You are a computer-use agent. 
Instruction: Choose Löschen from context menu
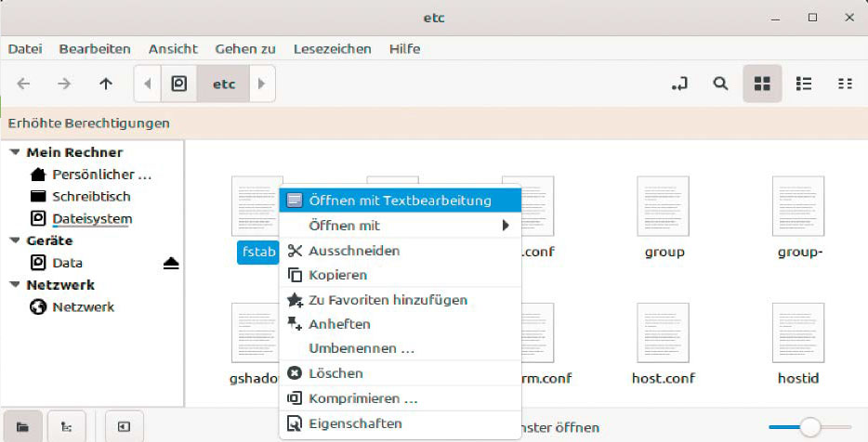tap(401, 373)
